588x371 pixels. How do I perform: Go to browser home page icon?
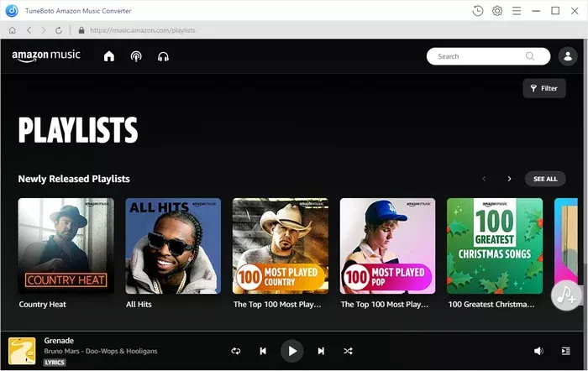coord(13,30)
